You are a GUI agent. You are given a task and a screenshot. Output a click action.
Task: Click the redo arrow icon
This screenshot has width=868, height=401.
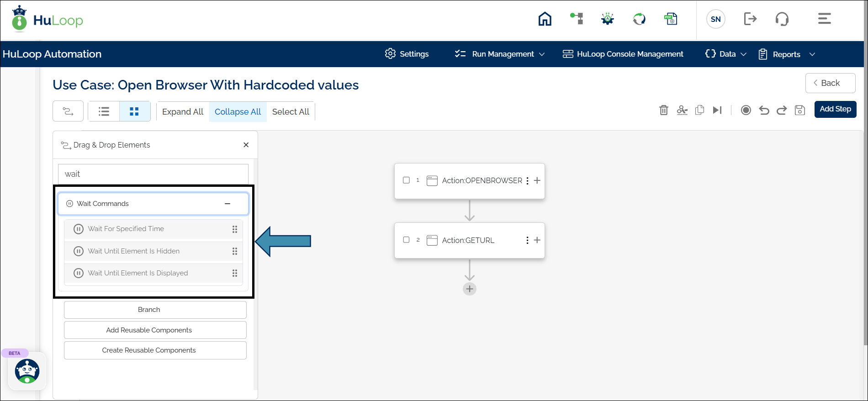pos(782,110)
